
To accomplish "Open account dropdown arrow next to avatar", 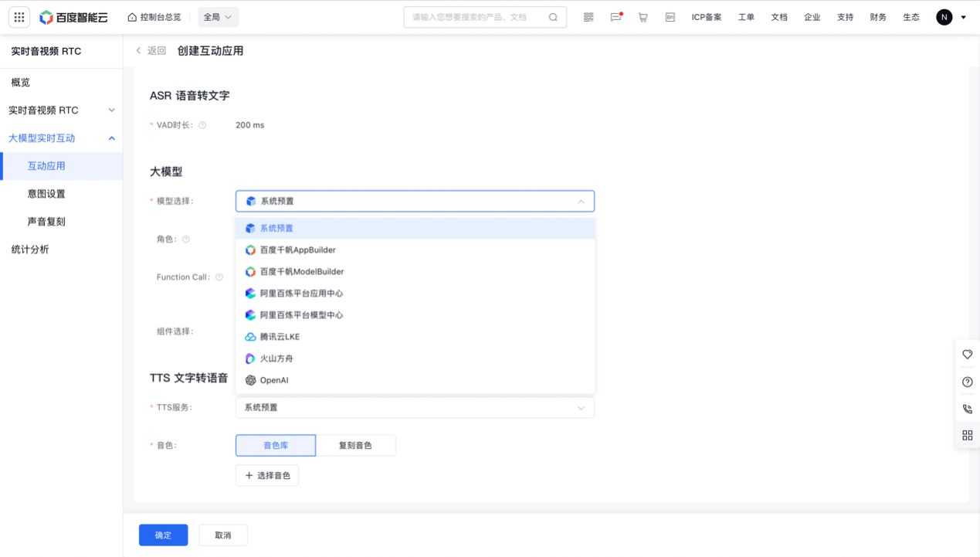I will pyautogui.click(x=963, y=17).
